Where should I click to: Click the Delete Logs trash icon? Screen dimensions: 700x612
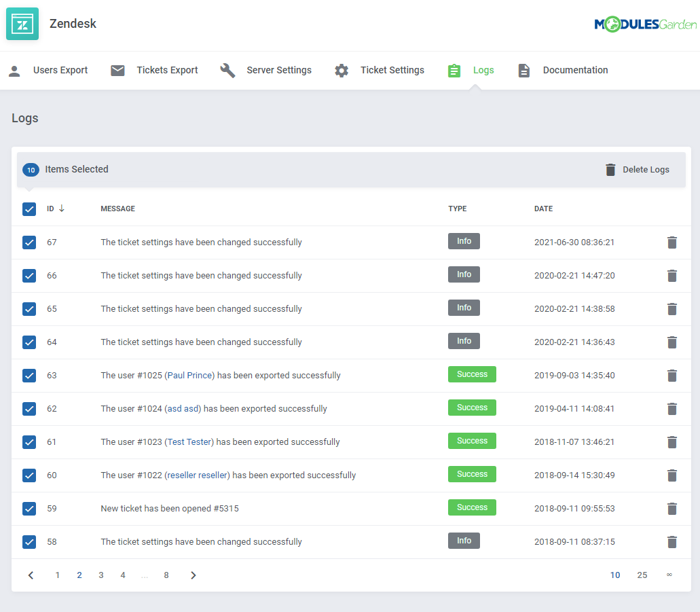[x=610, y=170]
